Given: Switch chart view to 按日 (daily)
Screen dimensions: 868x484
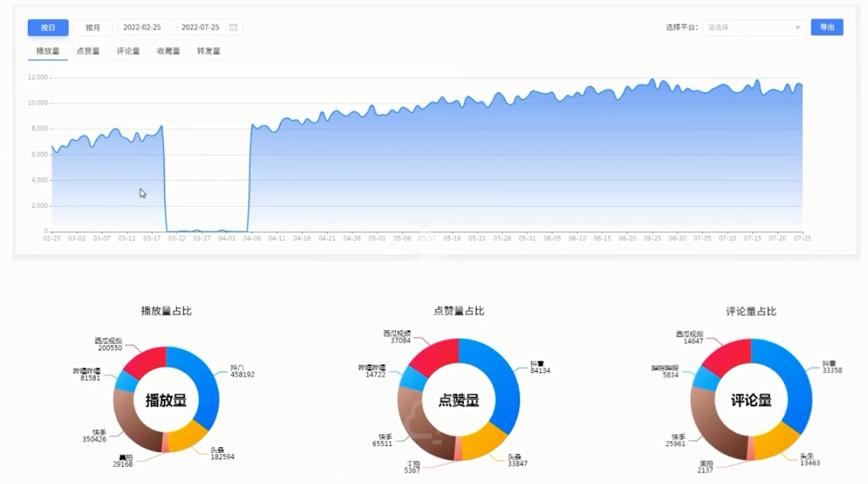Looking at the screenshot, I should [x=48, y=28].
